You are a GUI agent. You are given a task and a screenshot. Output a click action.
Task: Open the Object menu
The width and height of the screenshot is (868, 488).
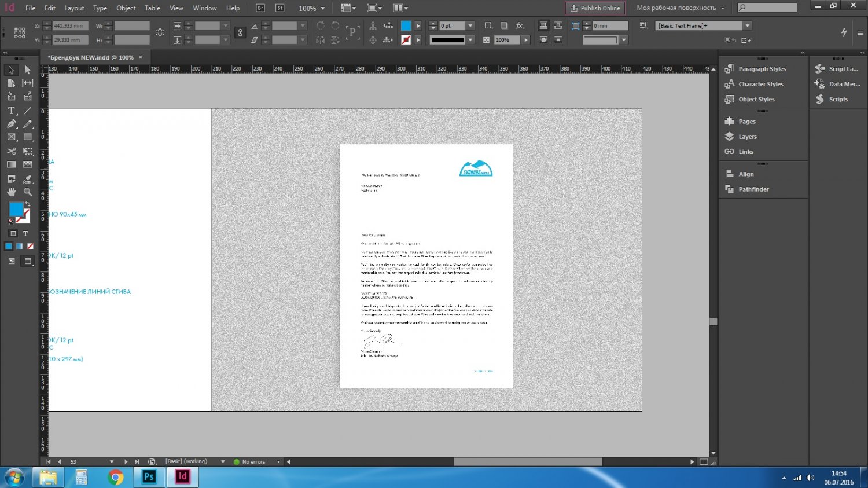click(x=126, y=8)
